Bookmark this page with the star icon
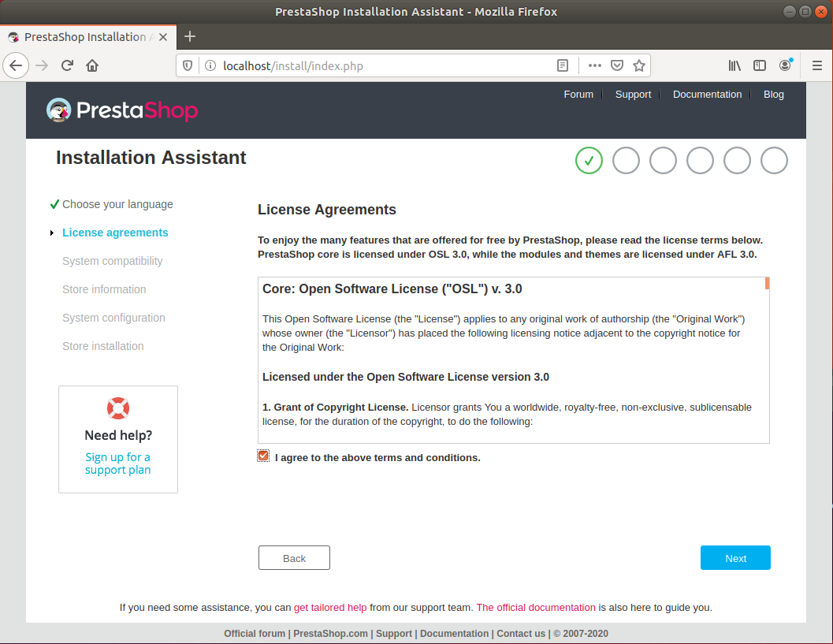 [x=639, y=65]
